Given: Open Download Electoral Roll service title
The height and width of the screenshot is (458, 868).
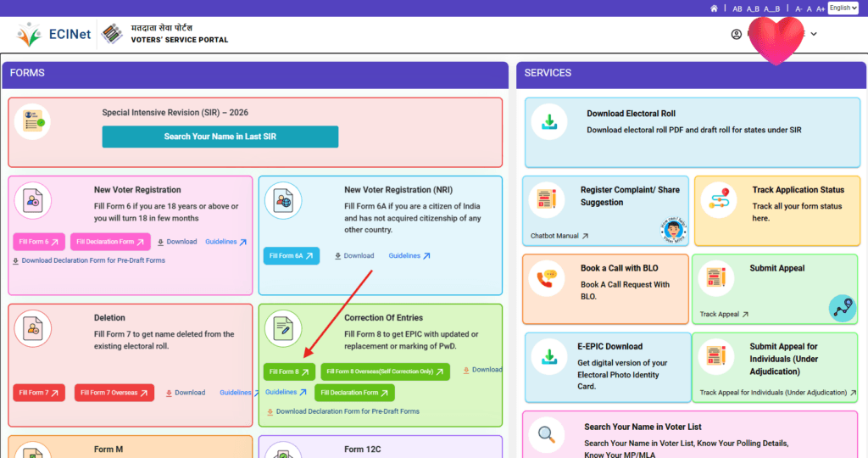Looking at the screenshot, I should [x=631, y=114].
